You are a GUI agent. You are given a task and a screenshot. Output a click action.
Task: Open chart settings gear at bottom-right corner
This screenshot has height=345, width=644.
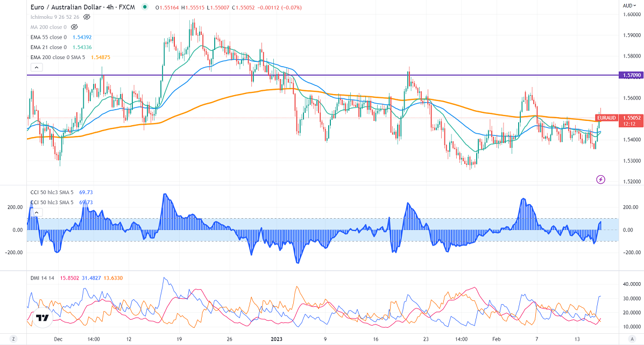[630, 339]
